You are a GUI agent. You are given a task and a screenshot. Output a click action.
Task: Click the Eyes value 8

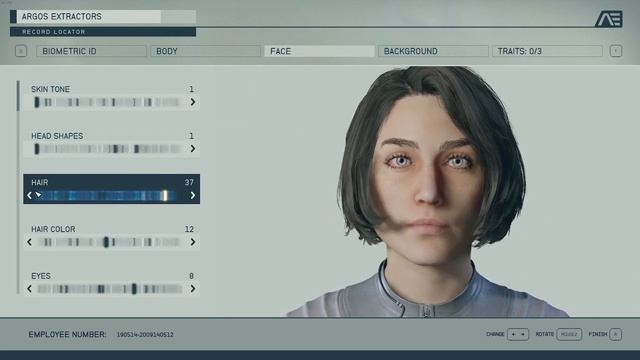coord(191,276)
